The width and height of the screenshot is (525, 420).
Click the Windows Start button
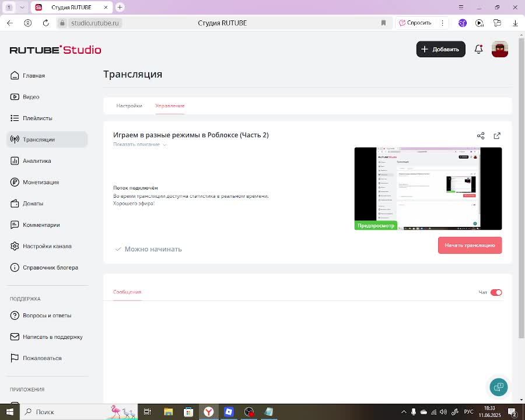[x=10, y=412]
